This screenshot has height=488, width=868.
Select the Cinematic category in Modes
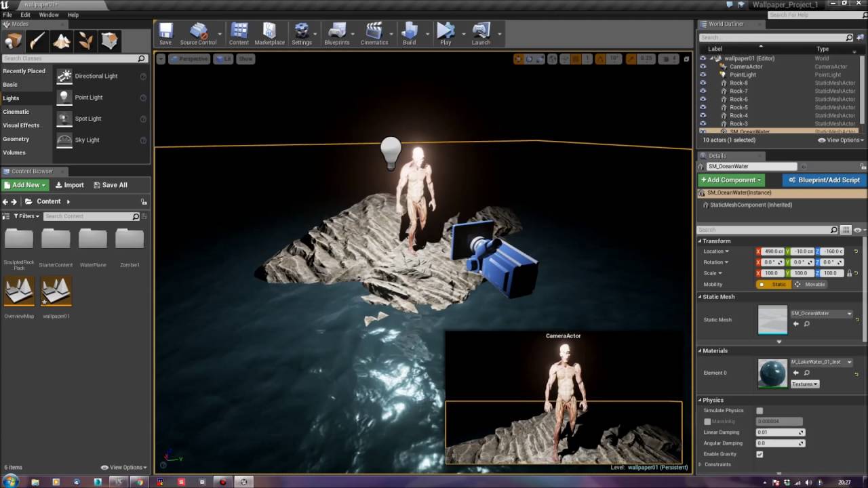[x=16, y=112]
